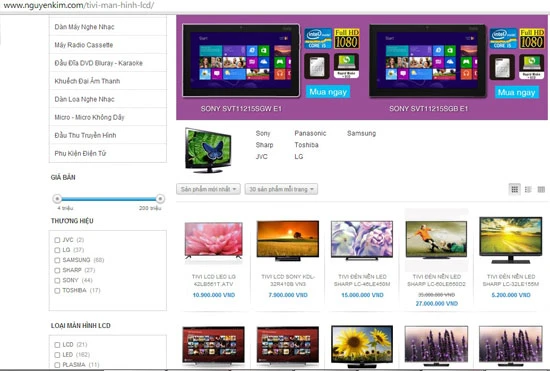Open the Sony KDL-32R410B TV thumbnail

[288, 241]
